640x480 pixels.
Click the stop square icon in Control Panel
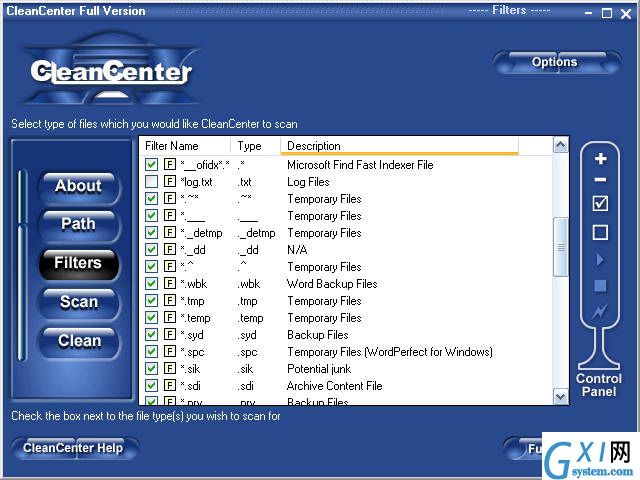click(x=600, y=286)
